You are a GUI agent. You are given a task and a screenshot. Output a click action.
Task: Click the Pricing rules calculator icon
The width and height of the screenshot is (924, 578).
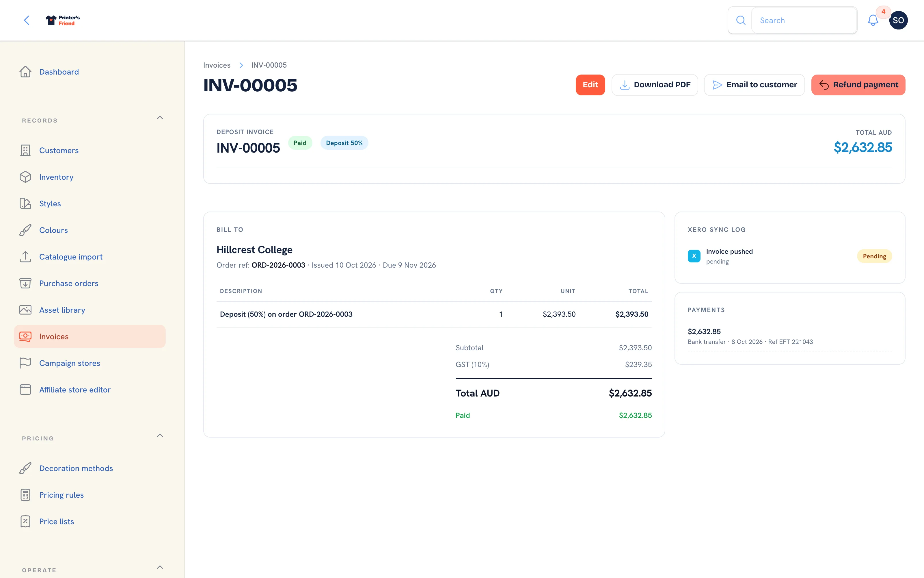coord(25,495)
